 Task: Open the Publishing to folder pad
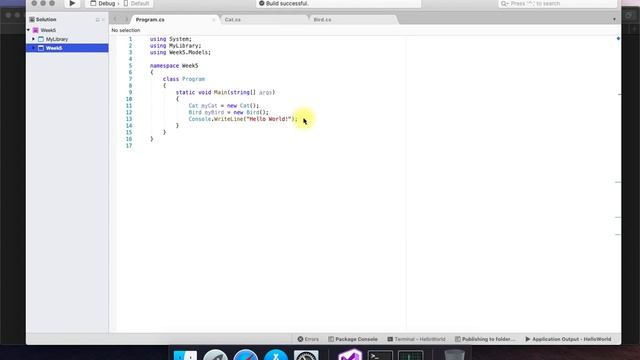pyautogui.click(x=485, y=339)
